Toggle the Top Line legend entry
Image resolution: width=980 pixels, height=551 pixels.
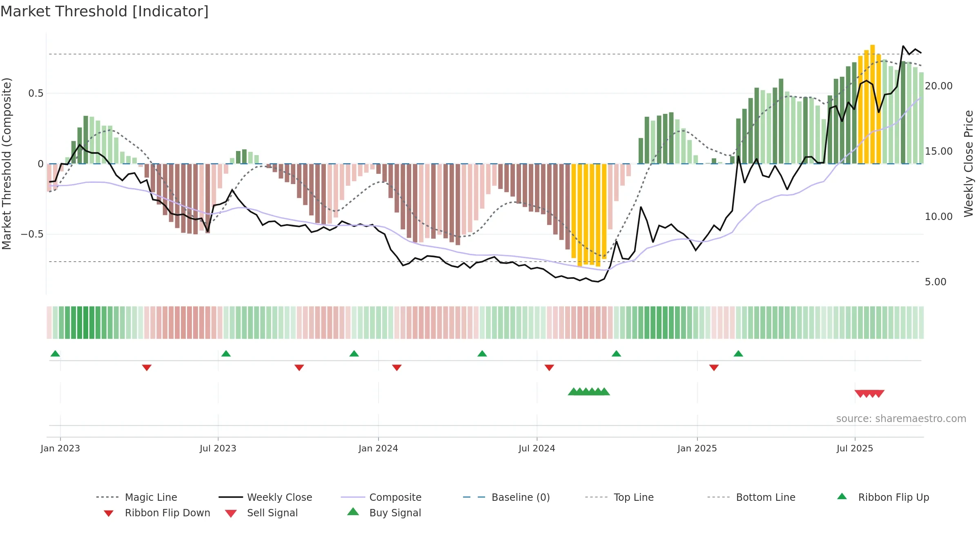pyautogui.click(x=619, y=497)
